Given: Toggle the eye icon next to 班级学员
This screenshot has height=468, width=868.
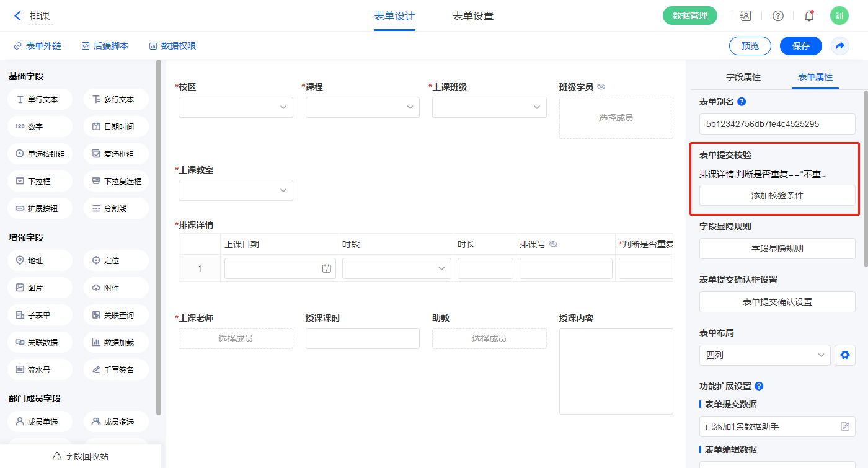Looking at the screenshot, I should 601,87.
